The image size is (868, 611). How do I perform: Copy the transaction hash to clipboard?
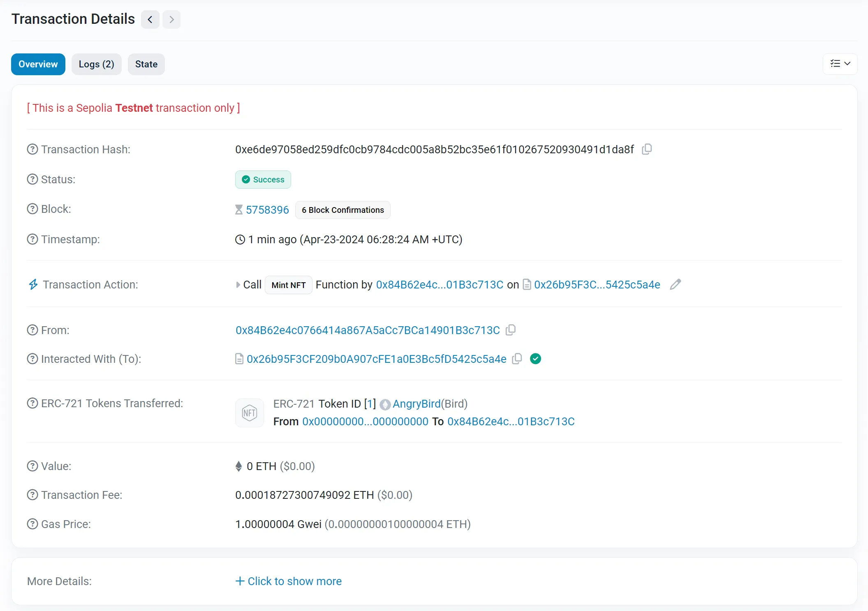tap(647, 149)
